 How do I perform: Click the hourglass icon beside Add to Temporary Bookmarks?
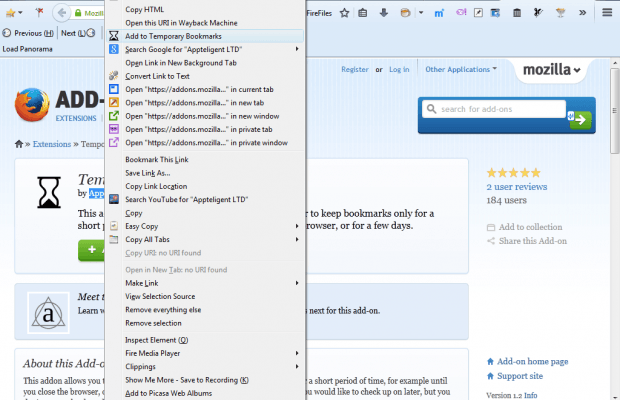113,36
